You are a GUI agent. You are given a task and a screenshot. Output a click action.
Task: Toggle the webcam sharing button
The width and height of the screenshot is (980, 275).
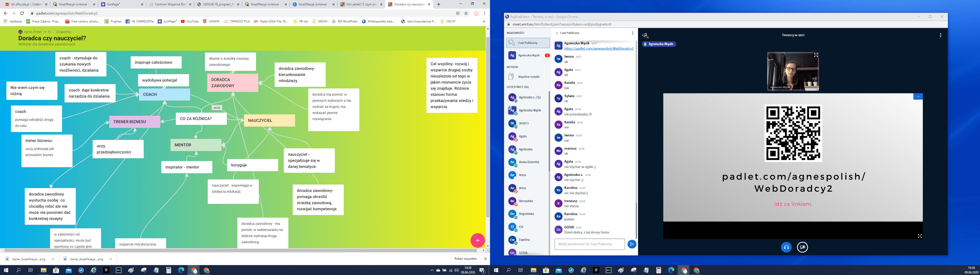802,247
